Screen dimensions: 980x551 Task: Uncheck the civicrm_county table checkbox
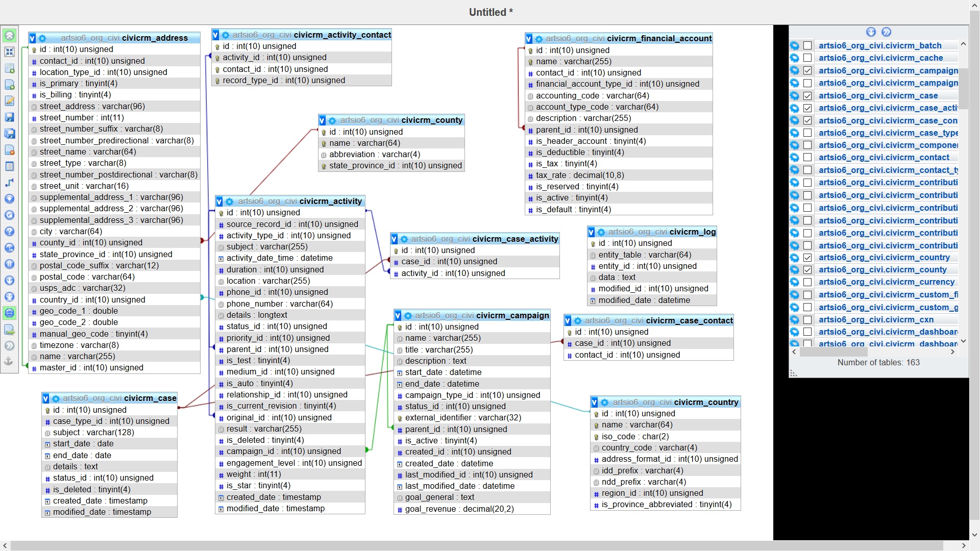[807, 270]
